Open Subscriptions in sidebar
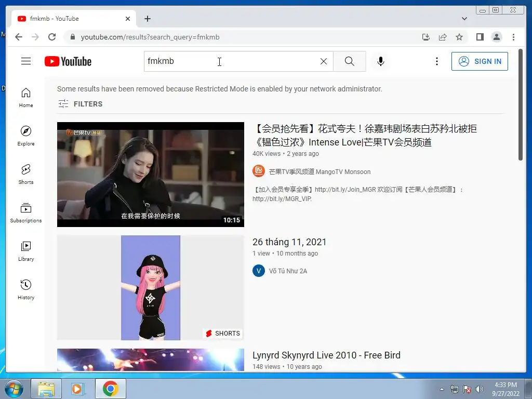The image size is (532, 399). pyautogui.click(x=26, y=212)
